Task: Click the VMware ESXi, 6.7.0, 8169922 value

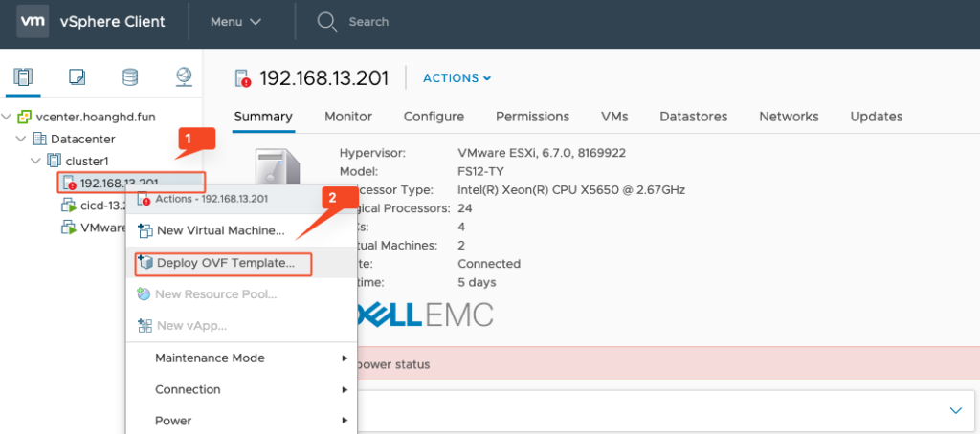Action: pos(542,153)
